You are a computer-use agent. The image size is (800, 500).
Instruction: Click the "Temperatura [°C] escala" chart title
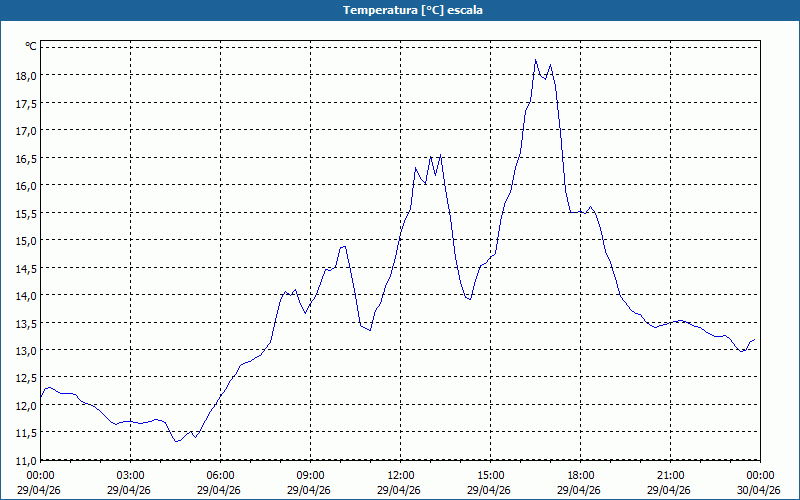click(399, 10)
